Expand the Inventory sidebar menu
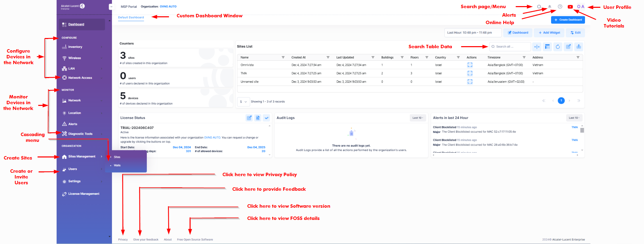This screenshot has width=644, height=244. click(82, 47)
